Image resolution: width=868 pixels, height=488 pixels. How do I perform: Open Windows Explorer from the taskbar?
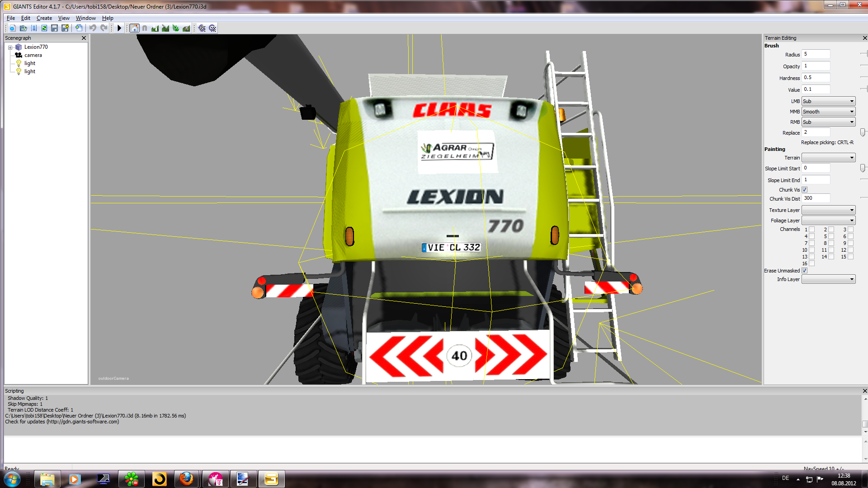pyautogui.click(x=47, y=479)
